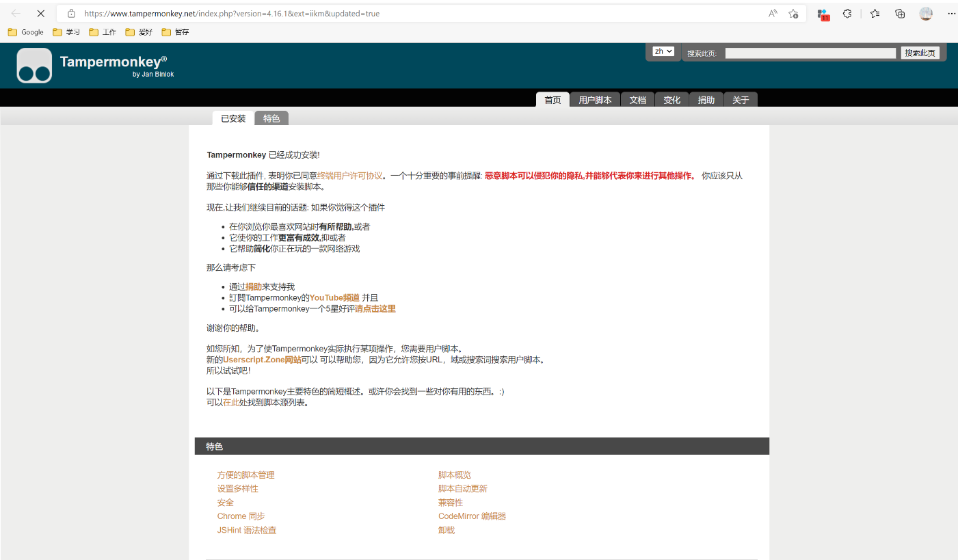The image size is (958, 560).
Task: Open JSHint 语法检查 feature link
Action: (247, 531)
